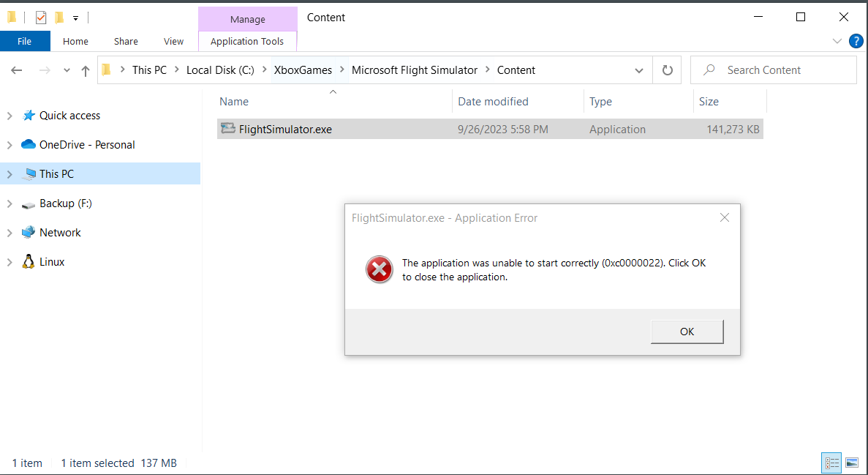Viewport: 868px width, 475px height.
Task: Click Microsoft Flight Simulator breadcrumb
Action: tap(415, 70)
